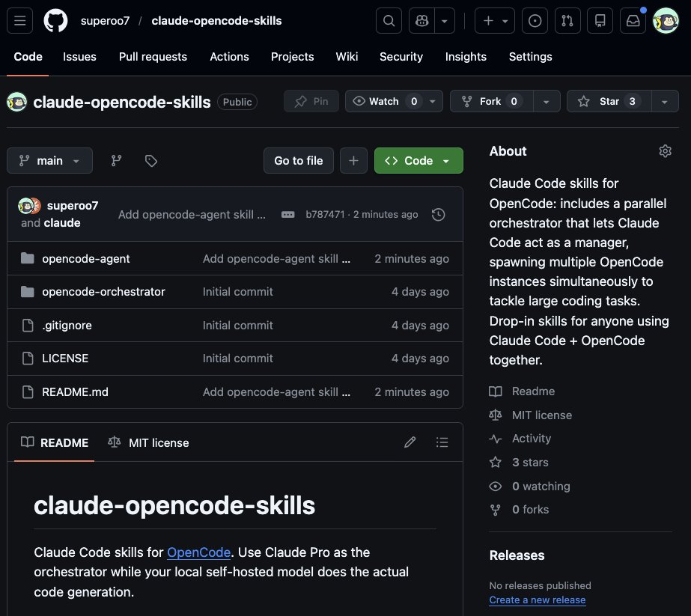
Task: Switch to the Security tab
Action: pos(401,57)
